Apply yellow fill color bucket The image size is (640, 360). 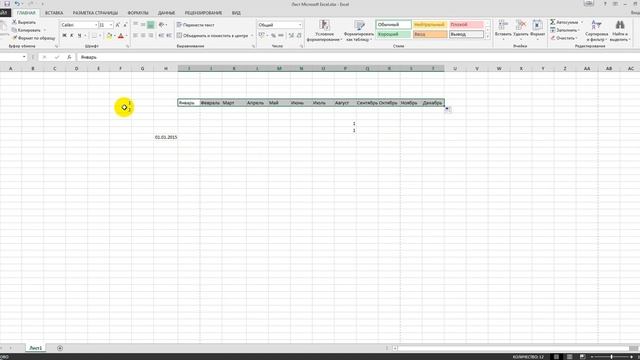click(x=109, y=36)
